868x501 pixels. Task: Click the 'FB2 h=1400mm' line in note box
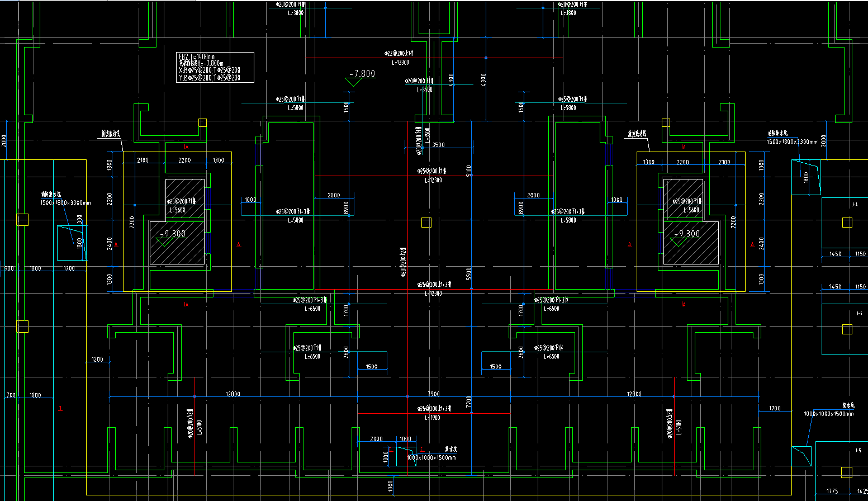[197, 57]
